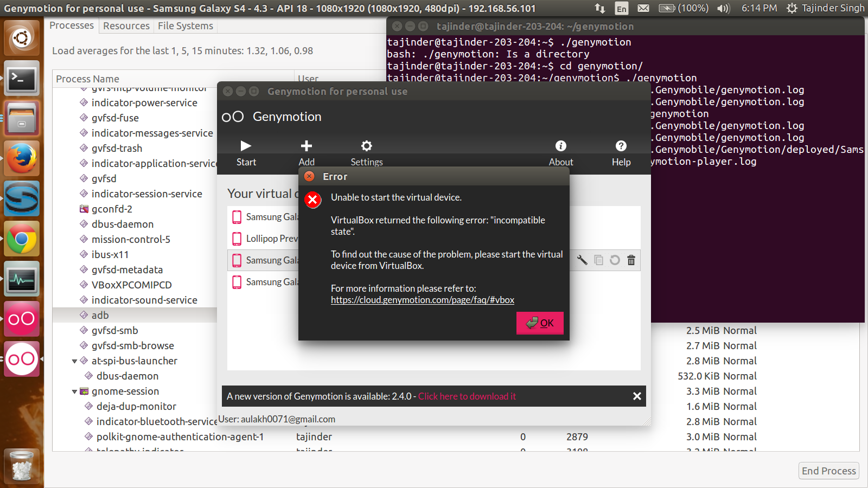Switch to the File Systems tab

(x=186, y=25)
